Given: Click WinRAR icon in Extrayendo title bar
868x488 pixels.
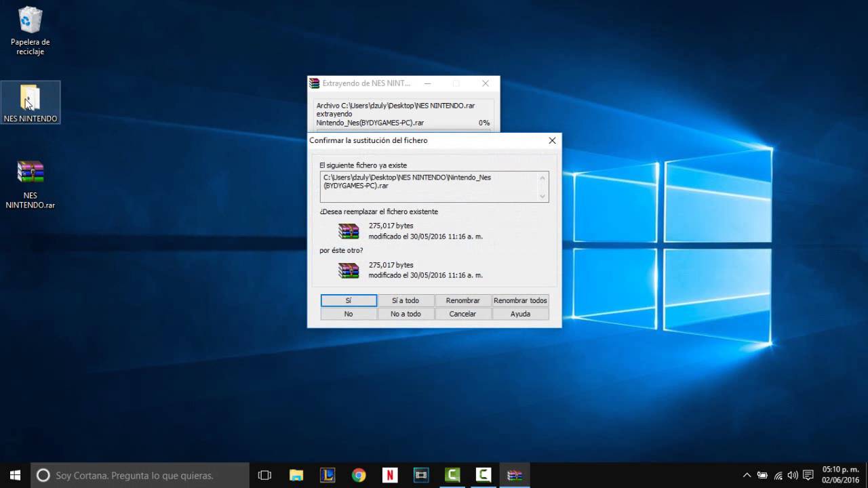Looking at the screenshot, I should 315,83.
